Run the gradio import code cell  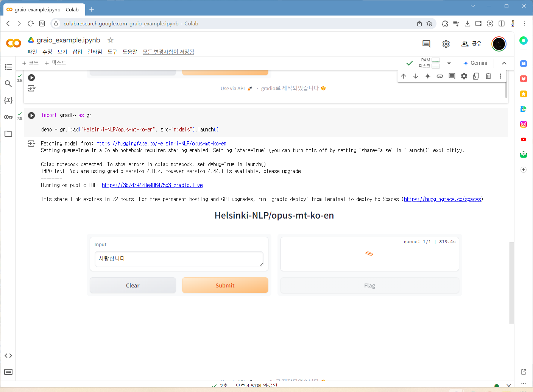31,116
